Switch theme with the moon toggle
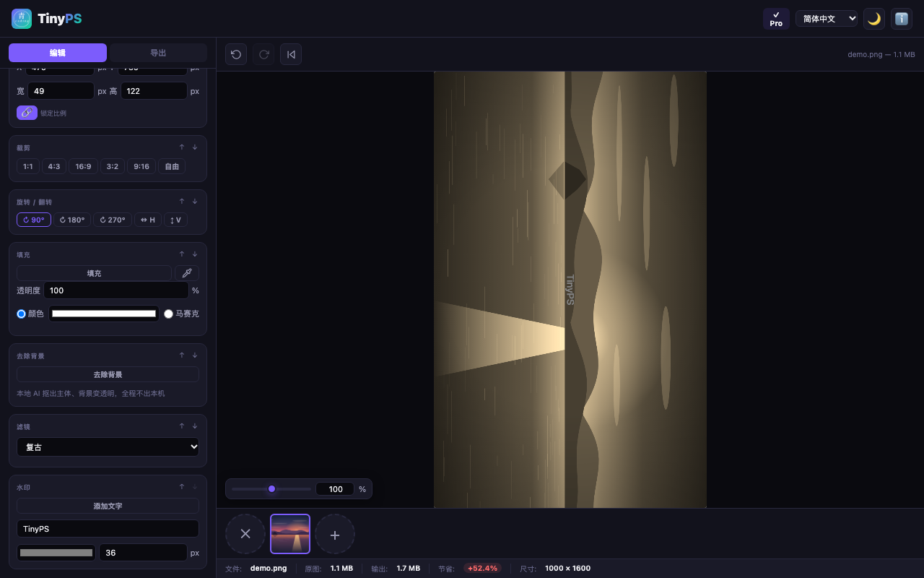The height and width of the screenshot is (578, 924). 874,19
